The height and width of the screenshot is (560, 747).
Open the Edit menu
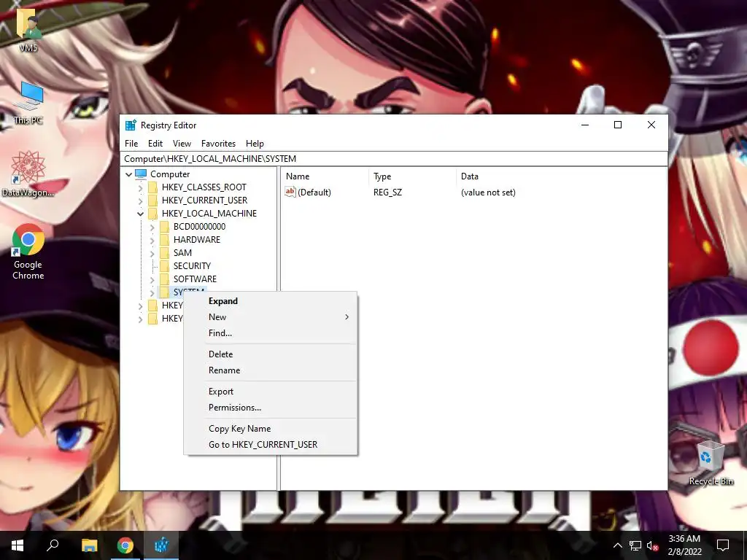(155, 144)
